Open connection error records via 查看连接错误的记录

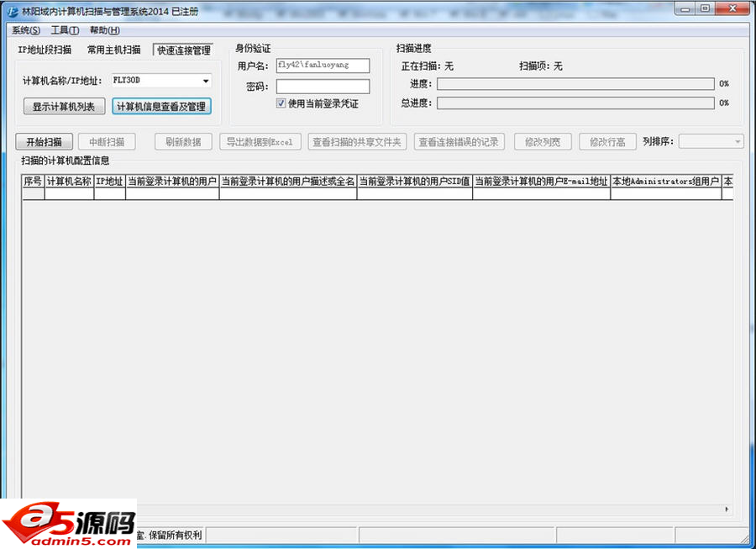[459, 141]
